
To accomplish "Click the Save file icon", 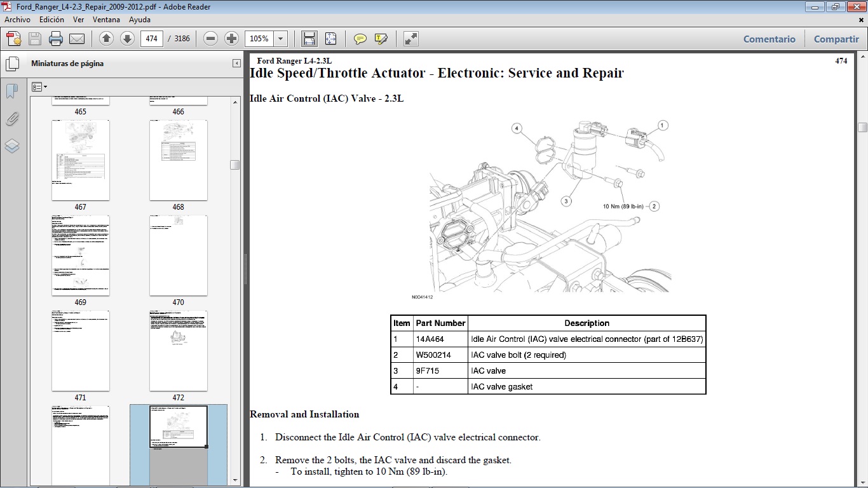I will [35, 39].
